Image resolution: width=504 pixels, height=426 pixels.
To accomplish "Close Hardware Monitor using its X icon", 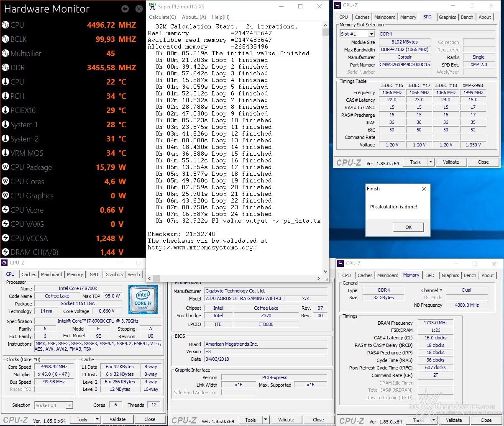I will pyautogui.click(x=139, y=8).
